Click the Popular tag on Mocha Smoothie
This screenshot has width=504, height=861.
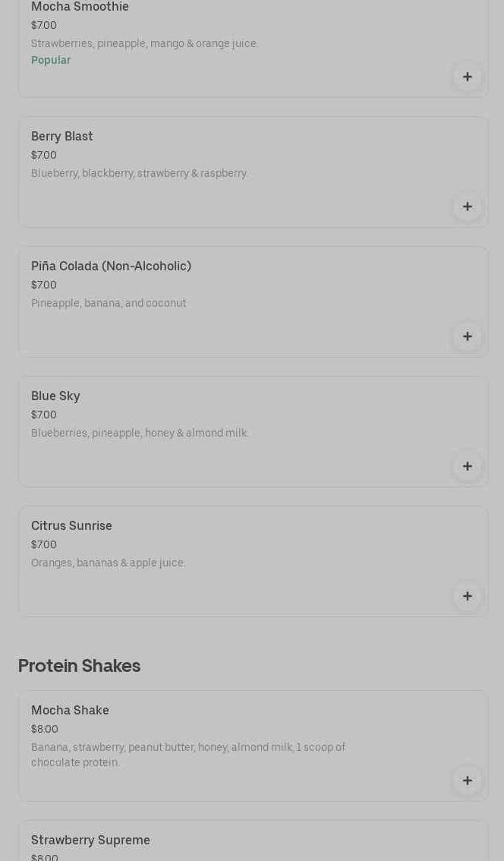click(x=51, y=61)
